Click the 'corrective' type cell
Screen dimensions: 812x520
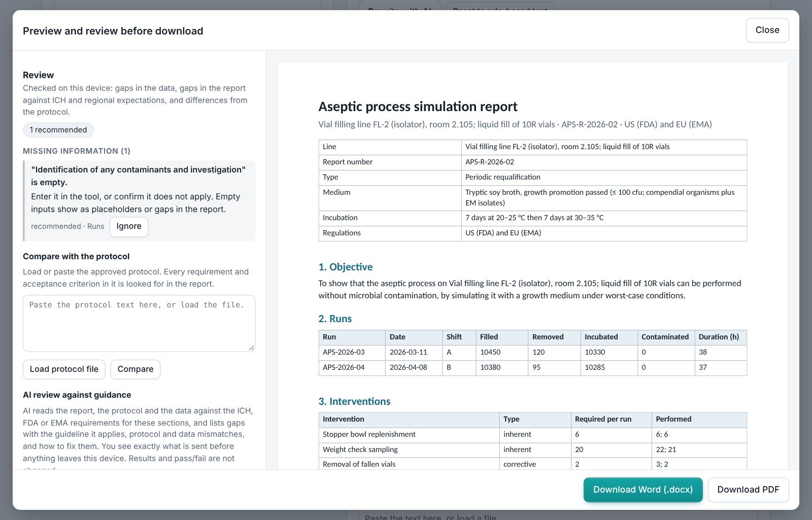click(535, 464)
